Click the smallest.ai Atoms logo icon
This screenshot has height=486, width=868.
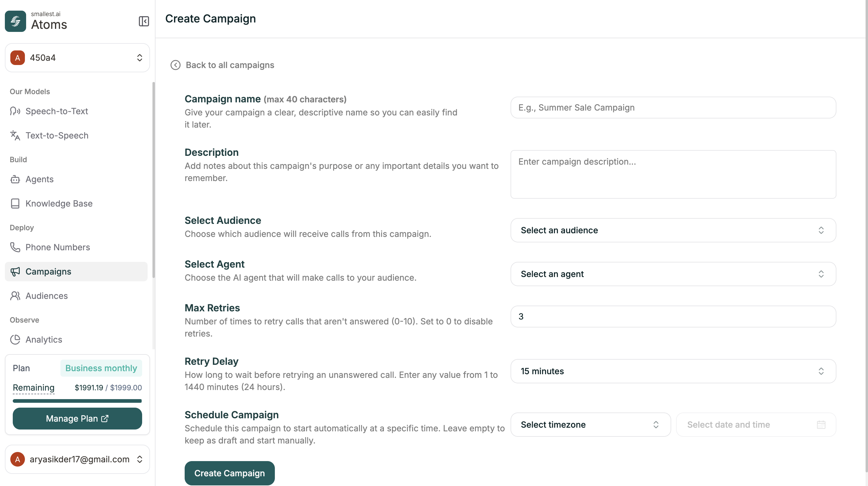[x=15, y=21]
